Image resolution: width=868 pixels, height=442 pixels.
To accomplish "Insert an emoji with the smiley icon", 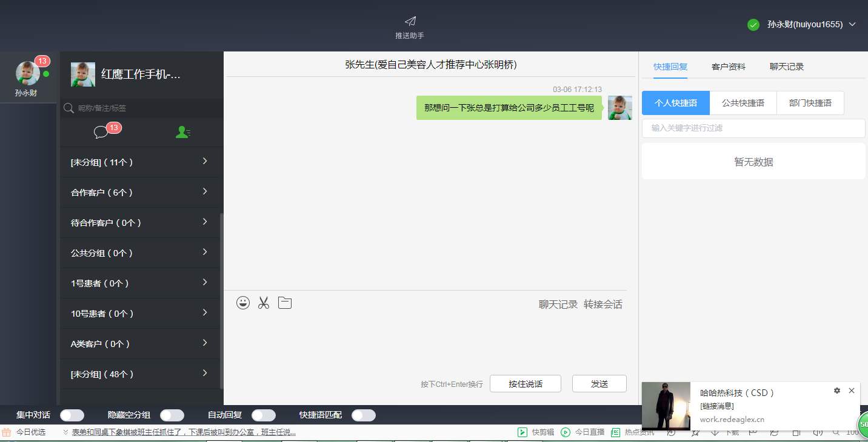I will [243, 303].
